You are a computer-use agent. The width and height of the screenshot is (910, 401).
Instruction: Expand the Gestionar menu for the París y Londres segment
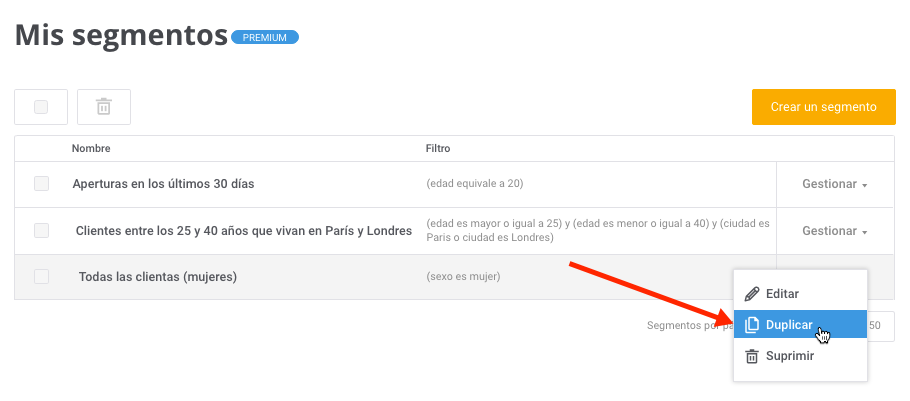[835, 231]
